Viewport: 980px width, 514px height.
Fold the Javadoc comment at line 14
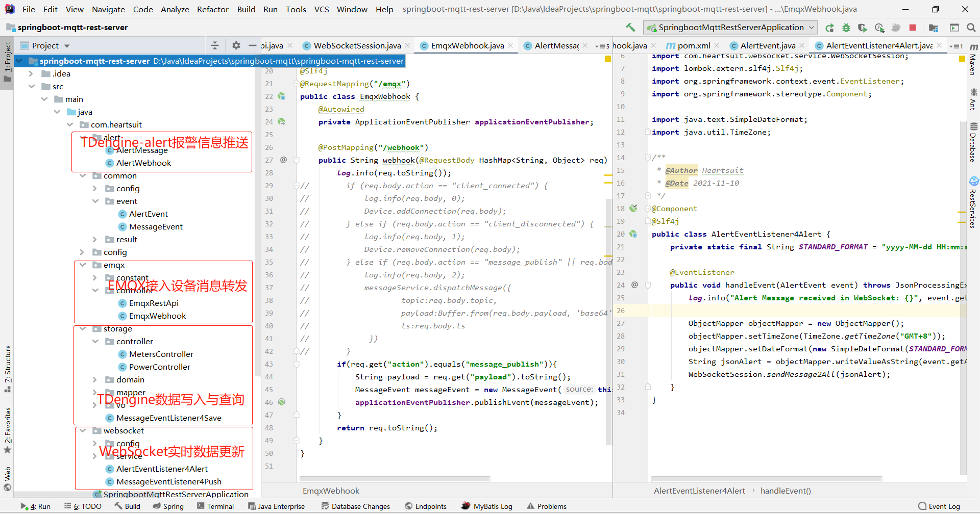point(647,158)
